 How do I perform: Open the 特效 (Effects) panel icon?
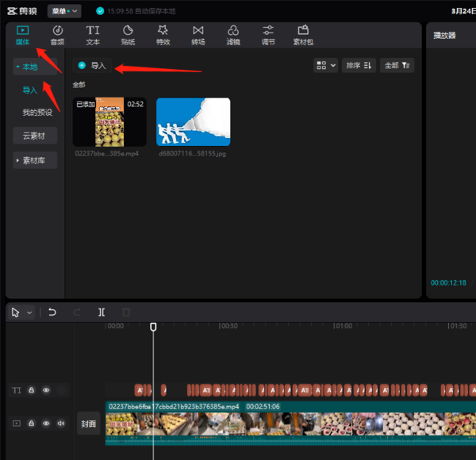tap(163, 35)
